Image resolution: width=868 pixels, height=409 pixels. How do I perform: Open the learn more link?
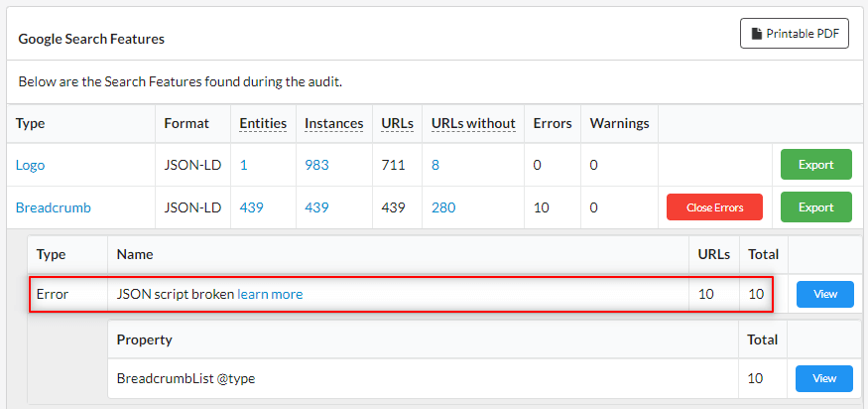[x=270, y=294]
